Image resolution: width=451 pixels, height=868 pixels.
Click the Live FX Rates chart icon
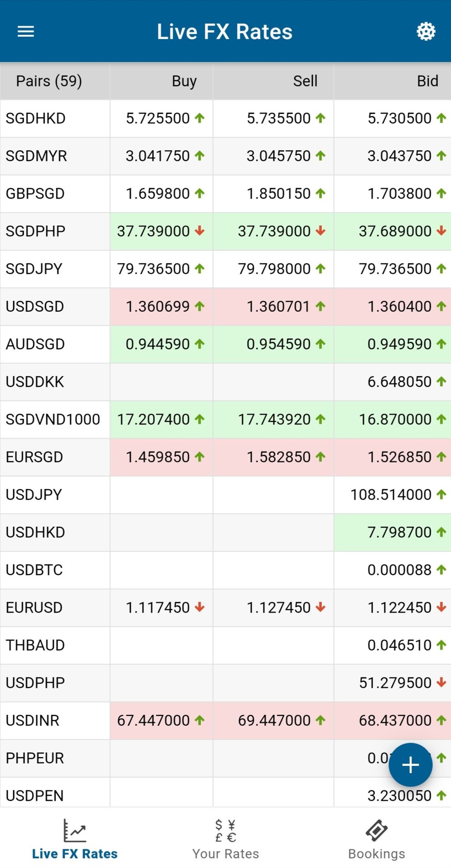click(75, 830)
